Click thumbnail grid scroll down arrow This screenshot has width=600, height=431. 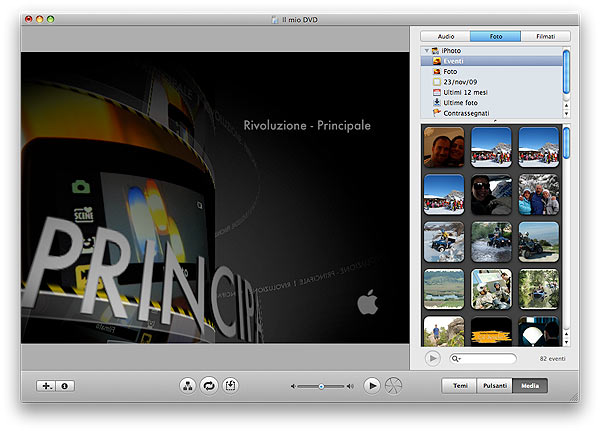566,343
